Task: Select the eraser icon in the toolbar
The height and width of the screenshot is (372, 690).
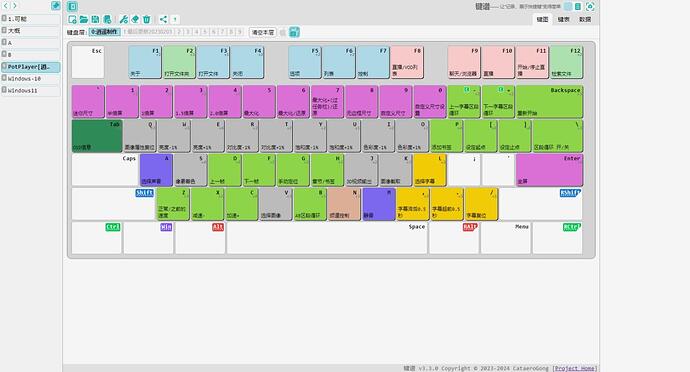Action: 135,19
